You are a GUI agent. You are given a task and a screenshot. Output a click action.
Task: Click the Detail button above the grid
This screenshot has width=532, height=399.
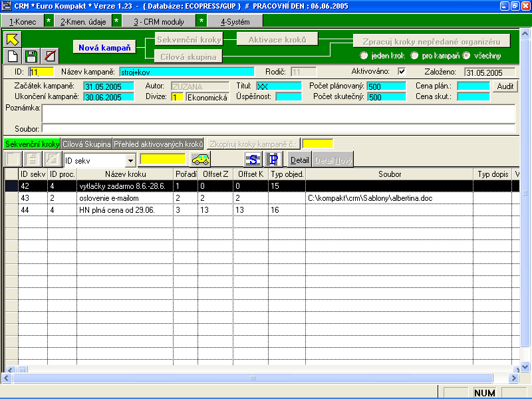tap(300, 160)
